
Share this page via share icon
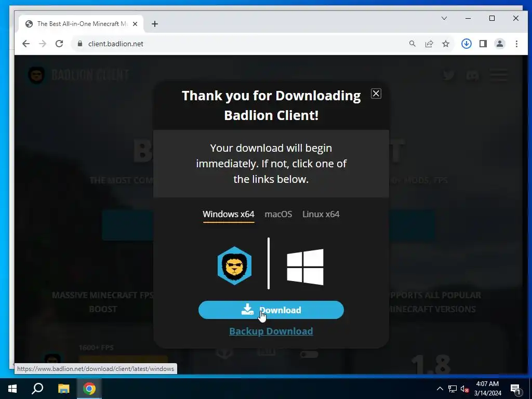tap(429, 44)
